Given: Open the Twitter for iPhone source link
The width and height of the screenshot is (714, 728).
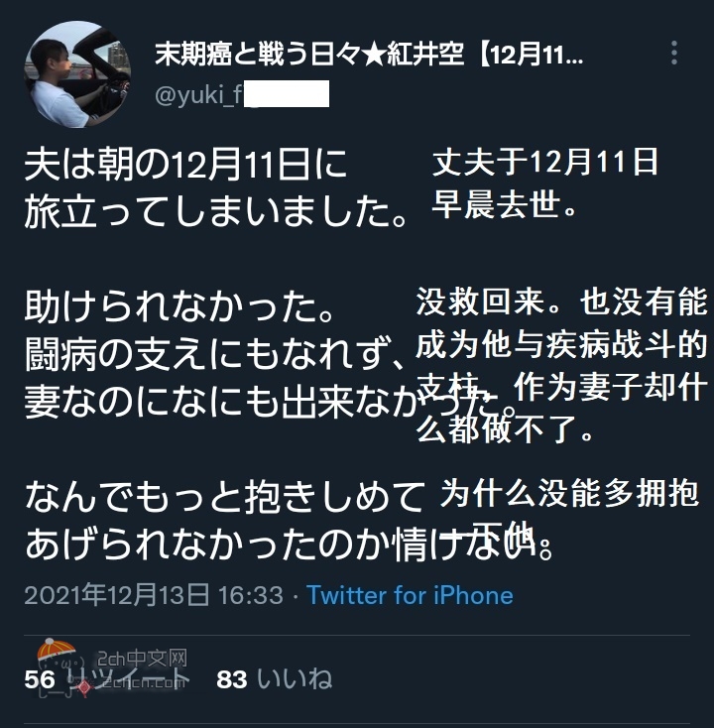Looking at the screenshot, I should [410, 595].
